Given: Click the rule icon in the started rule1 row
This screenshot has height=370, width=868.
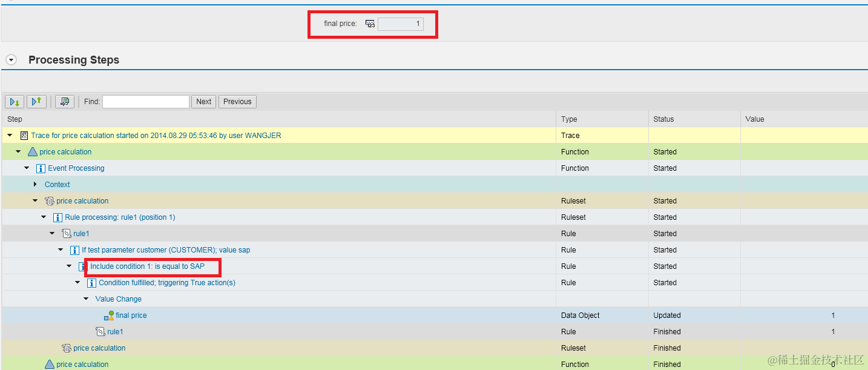Looking at the screenshot, I should [67, 234].
